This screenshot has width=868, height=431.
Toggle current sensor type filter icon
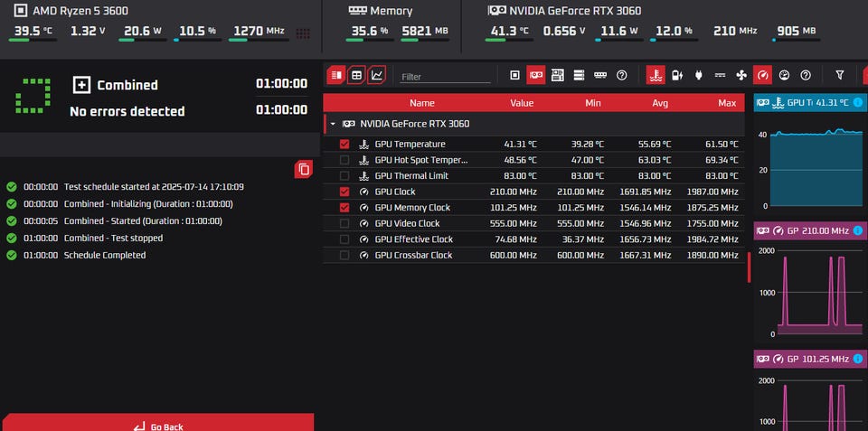click(x=721, y=75)
